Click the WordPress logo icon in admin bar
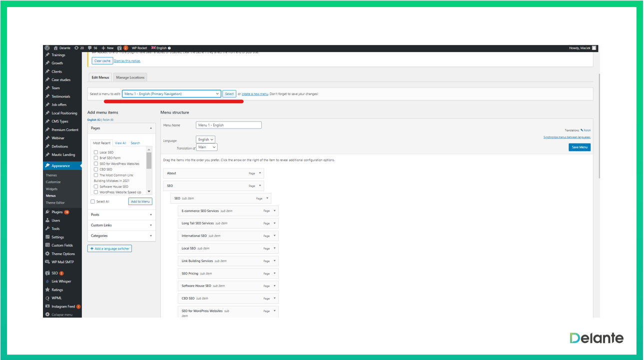 pyautogui.click(x=47, y=48)
